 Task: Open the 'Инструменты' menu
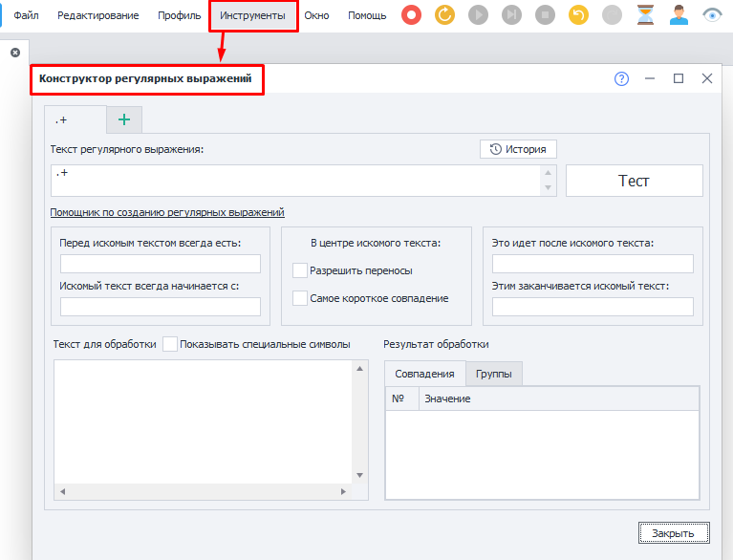[x=252, y=16]
